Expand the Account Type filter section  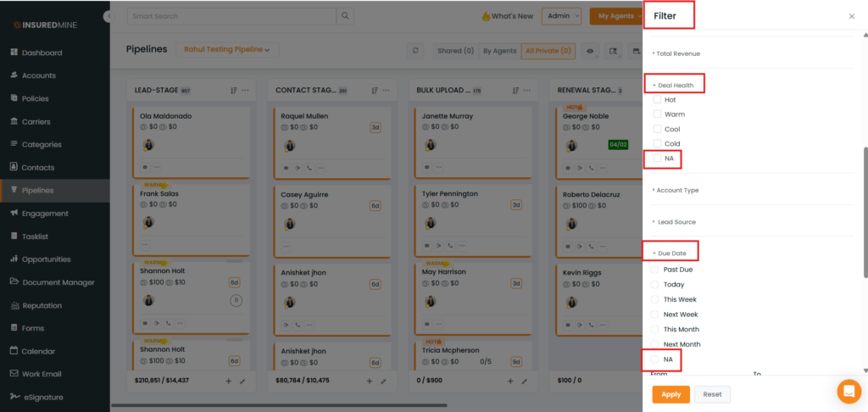tap(676, 191)
